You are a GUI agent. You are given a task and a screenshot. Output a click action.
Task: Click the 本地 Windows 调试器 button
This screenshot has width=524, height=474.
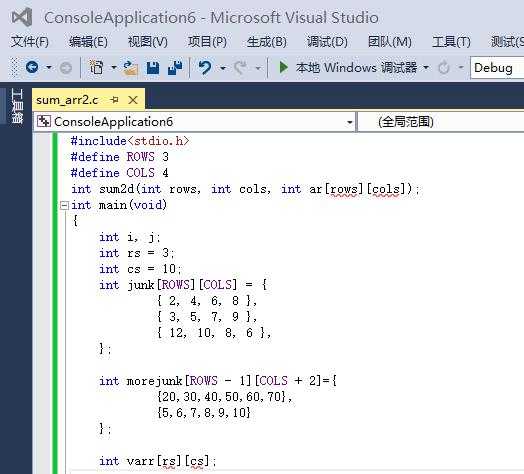pos(356,68)
